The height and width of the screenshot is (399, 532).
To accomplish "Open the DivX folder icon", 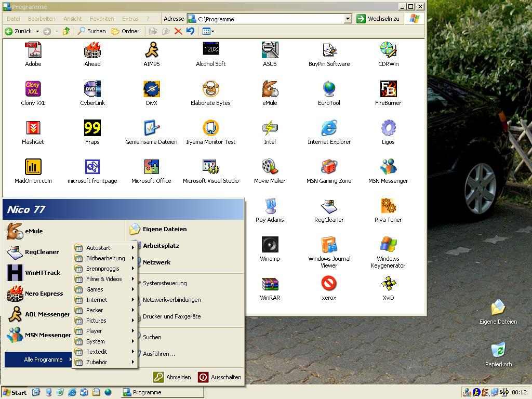I will click(151, 89).
